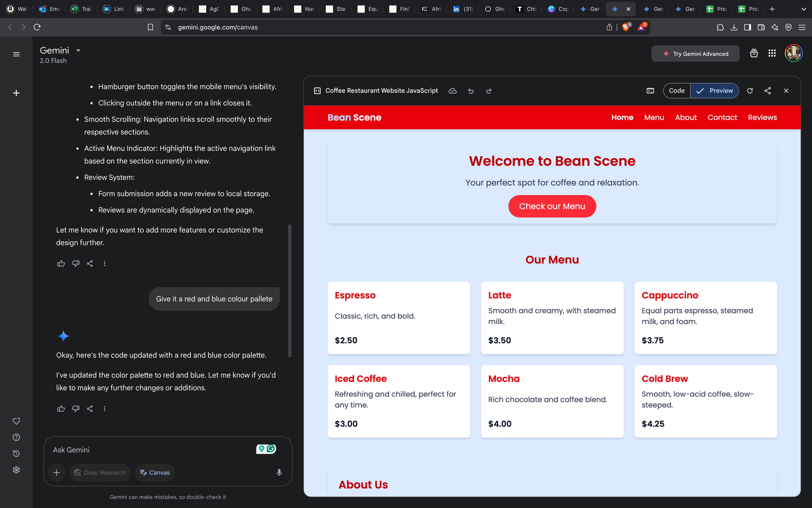Switch canvas to Preview view

(x=715, y=91)
